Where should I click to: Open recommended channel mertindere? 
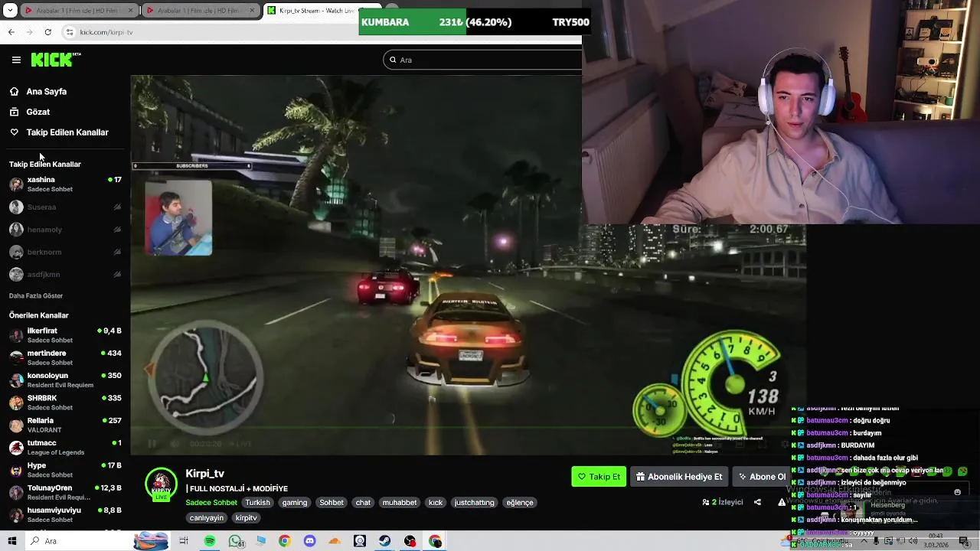pyautogui.click(x=65, y=357)
